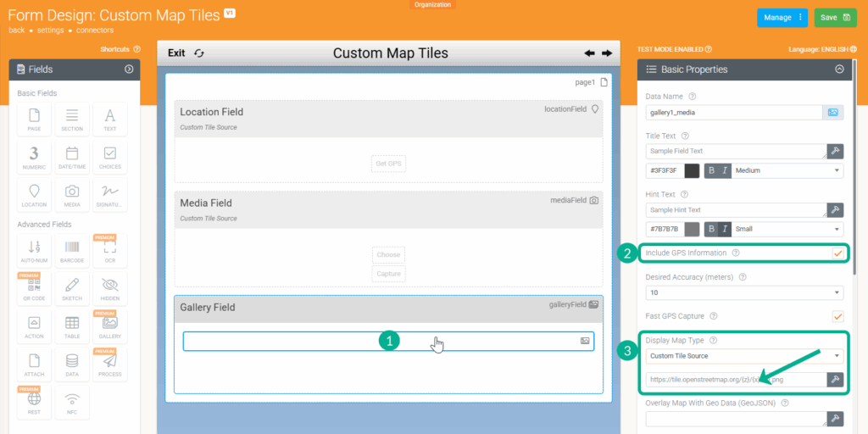Open formula wrench for Hint Text
Screen dimensions: 868x434
[x=835, y=210]
